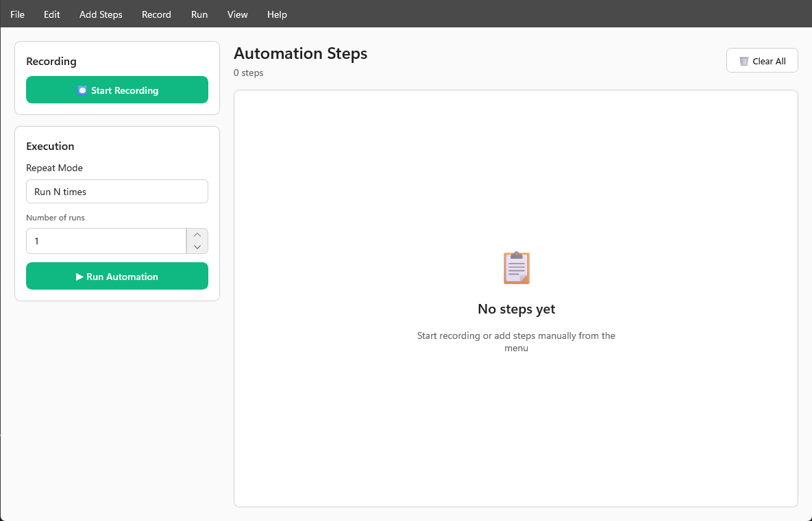Click the clipboard icon in the empty steps area
Image resolution: width=812 pixels, height=521 pixels.
pyautogui.click(x=517, y=268)
